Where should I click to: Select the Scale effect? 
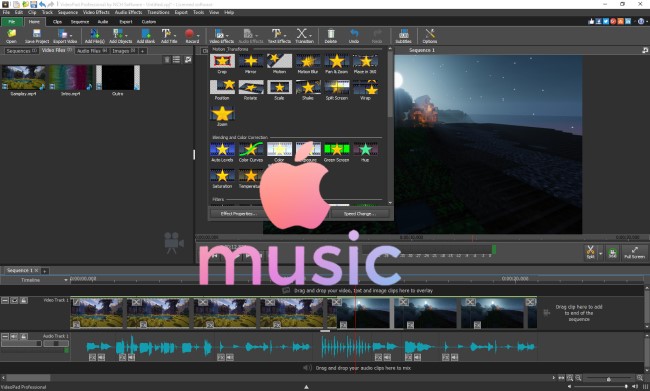pos(279,90)
